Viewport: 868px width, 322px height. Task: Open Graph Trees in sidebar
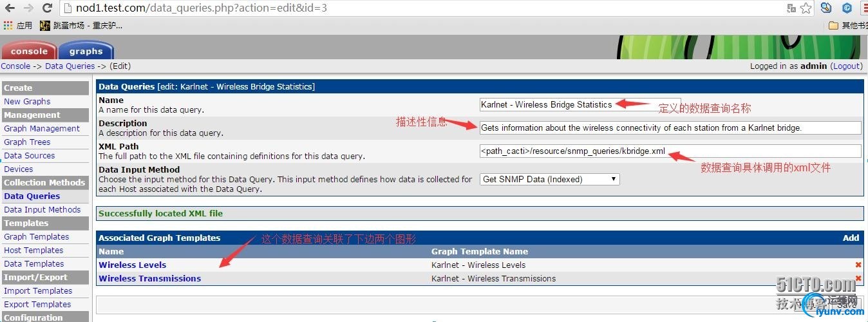click(x=27, y=142)
